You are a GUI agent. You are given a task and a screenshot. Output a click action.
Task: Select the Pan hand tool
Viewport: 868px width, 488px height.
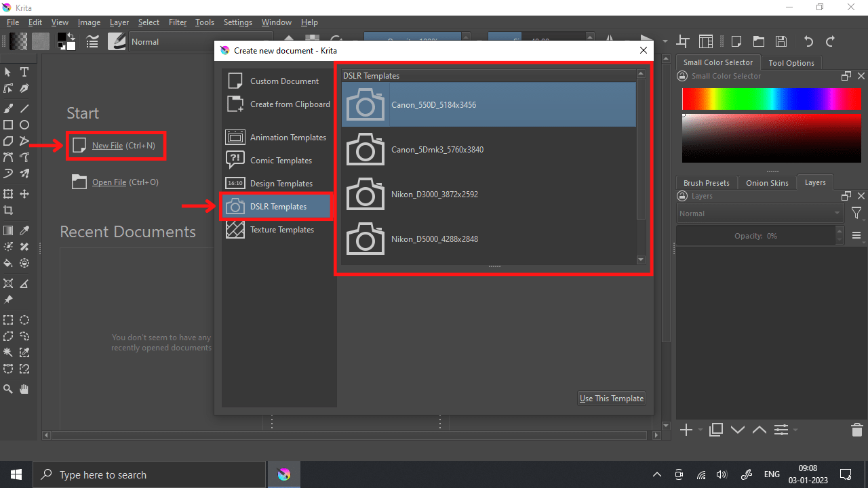[24, 389]
